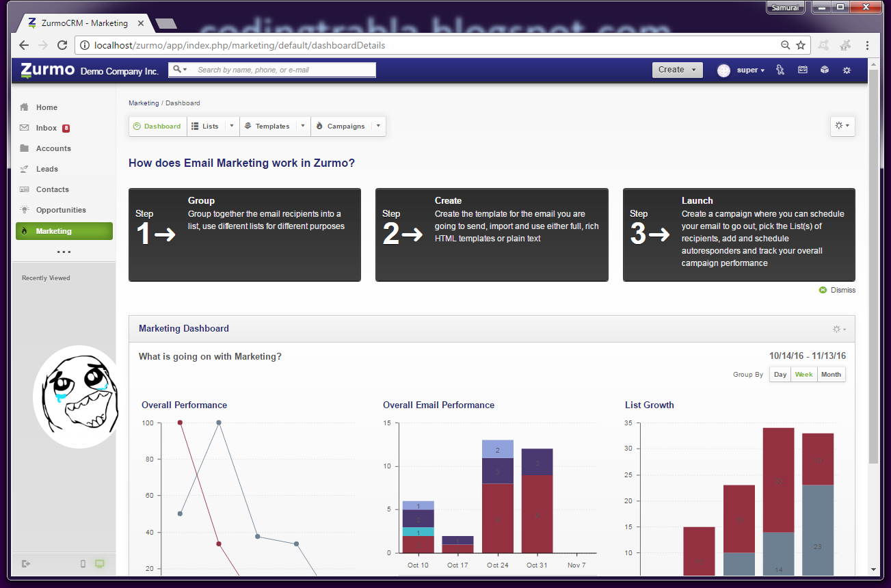The width and height of the screenshot is (891, 588).
Task: Click light blue top segment of Oct 24 bar
Action: point(498,449)
